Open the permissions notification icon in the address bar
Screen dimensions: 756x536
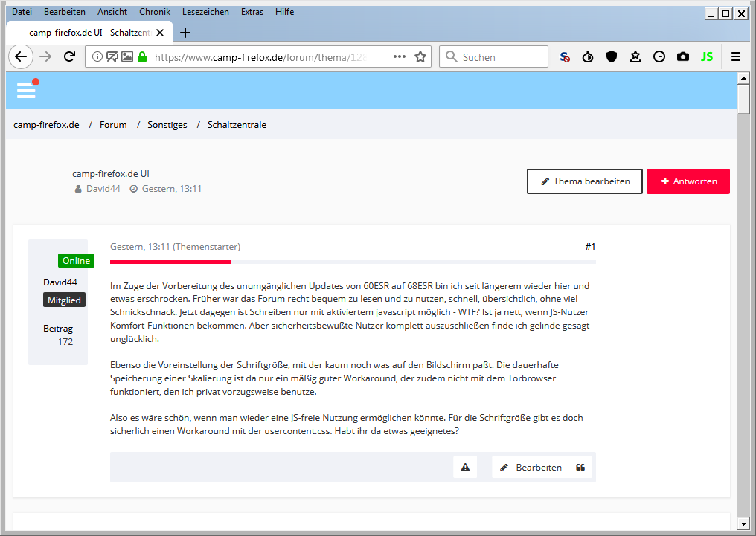coord(112,56)
